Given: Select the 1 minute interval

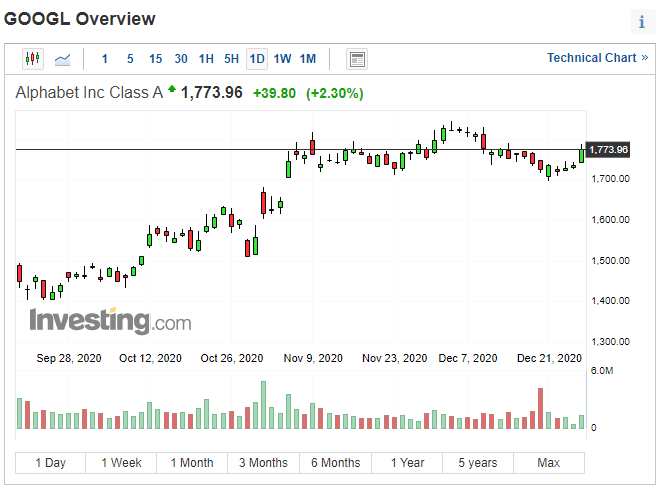Looking at the screenshot, I should pyautogui.click(x=105, y=59).
